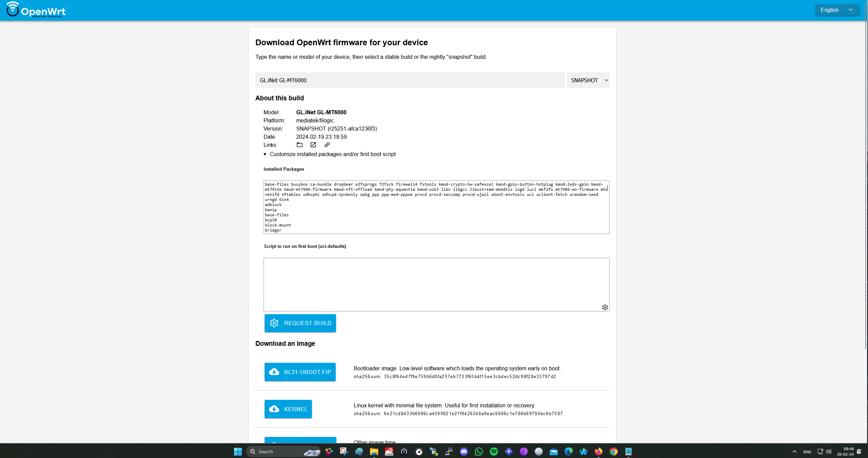Image resolution: width=868 pixels, height=458 pixels.
Task: Open the SNAPSHOT version dropdown
Action: click(x=588, y=80)
